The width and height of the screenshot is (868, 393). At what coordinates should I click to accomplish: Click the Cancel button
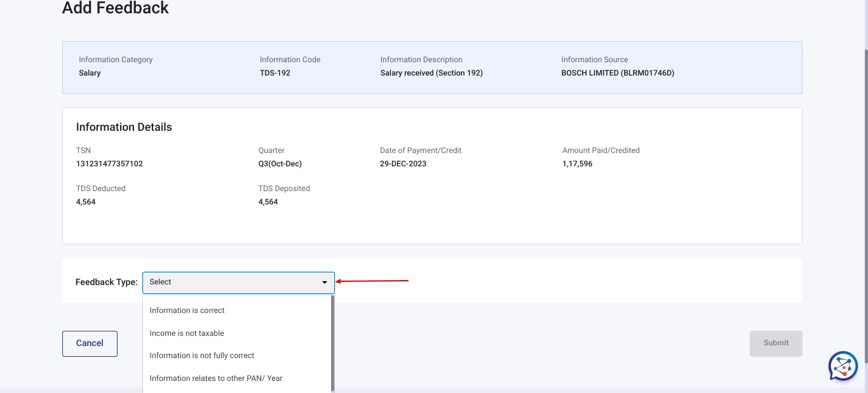coord(90,343)
